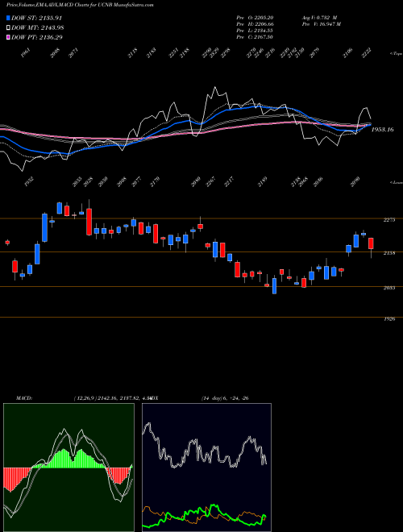
Task: Click the 2155 price level label
Action: [x=389, y=253]
